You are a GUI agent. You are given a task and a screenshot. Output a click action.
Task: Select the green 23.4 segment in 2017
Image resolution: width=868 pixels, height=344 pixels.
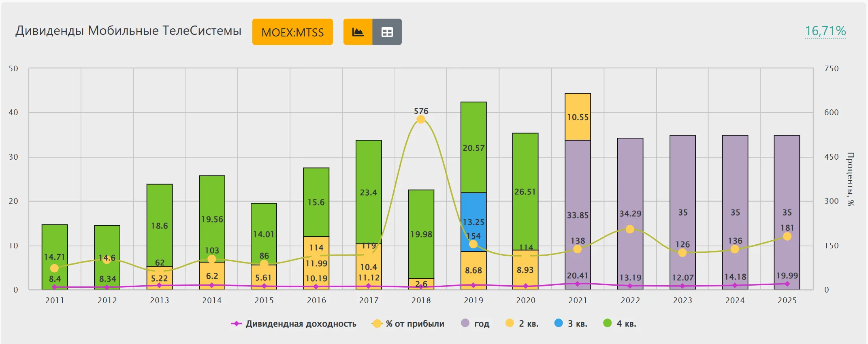tap(369, 192)
